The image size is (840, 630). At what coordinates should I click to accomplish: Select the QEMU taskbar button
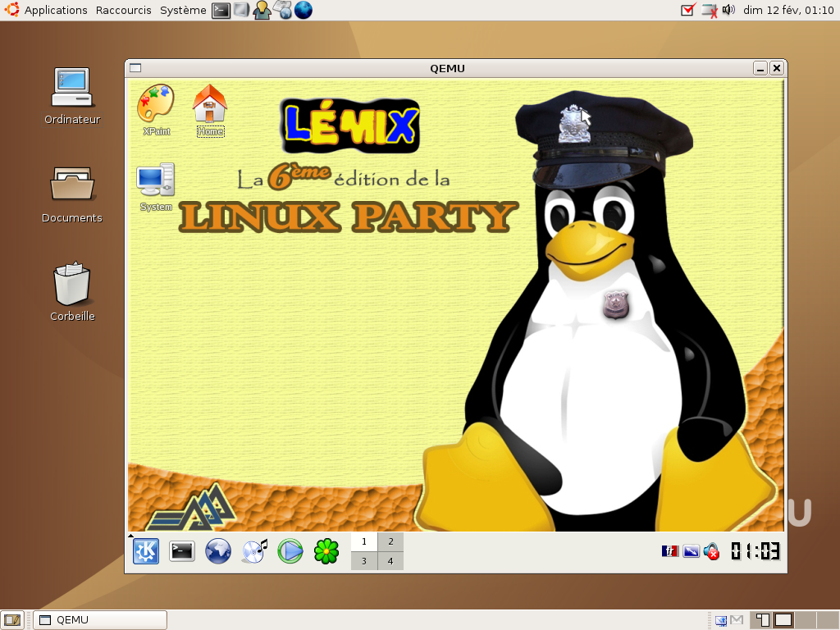[100, 620]
